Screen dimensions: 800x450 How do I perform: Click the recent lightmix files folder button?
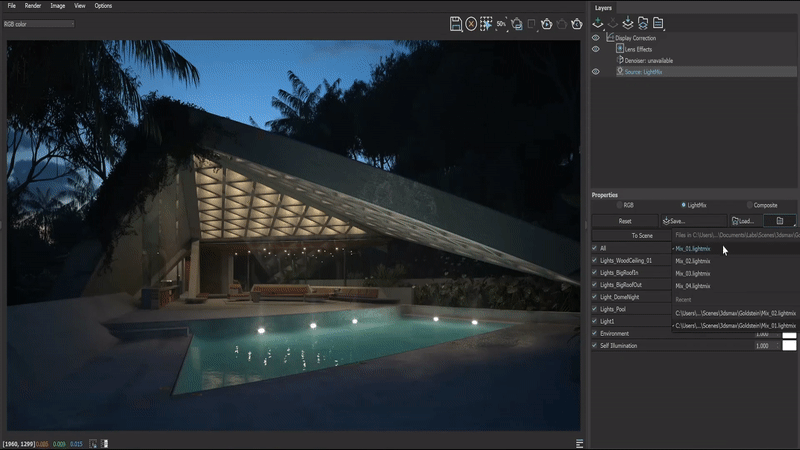point(779,220)
